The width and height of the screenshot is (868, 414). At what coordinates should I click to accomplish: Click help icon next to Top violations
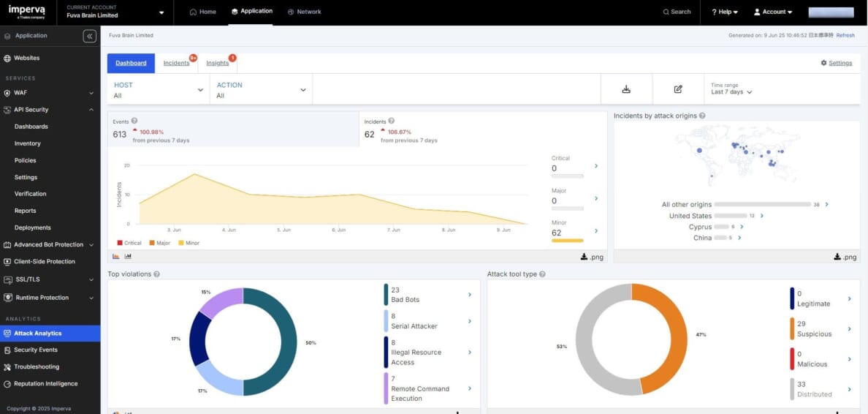(x=157, y=274)
